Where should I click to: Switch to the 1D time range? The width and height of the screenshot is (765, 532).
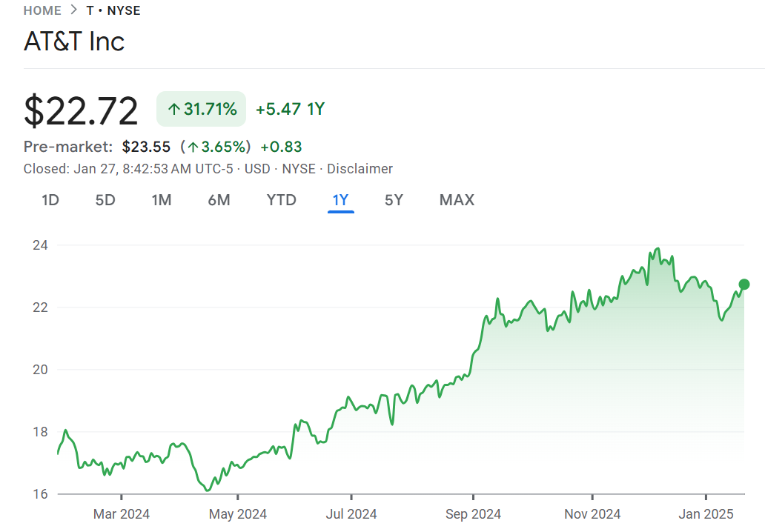click(50, 200)
